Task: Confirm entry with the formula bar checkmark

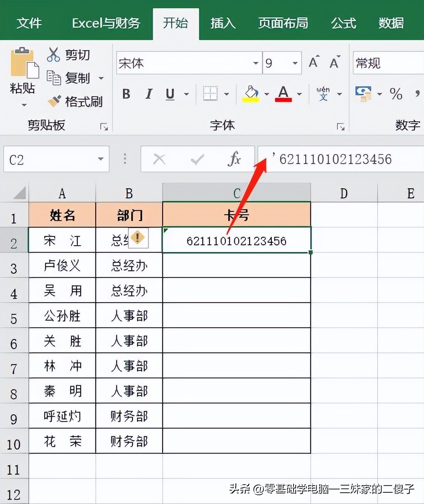Action: coord(198,159)
